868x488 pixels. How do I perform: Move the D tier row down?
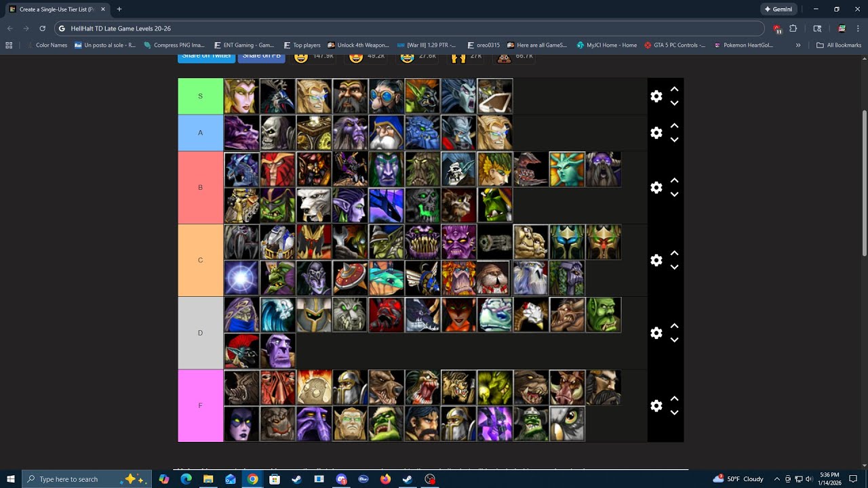674,340
